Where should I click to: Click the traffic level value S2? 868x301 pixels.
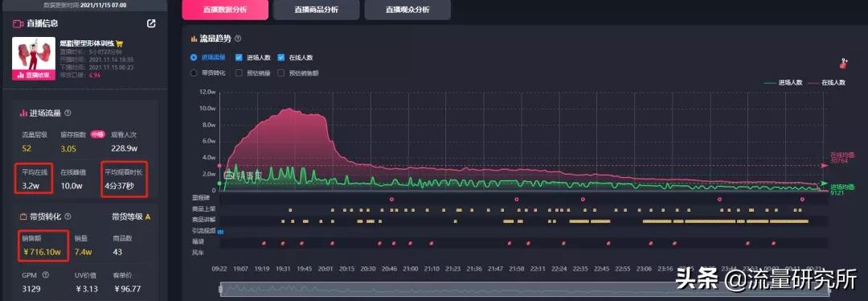pyautogui.click(x=27, y=149)
